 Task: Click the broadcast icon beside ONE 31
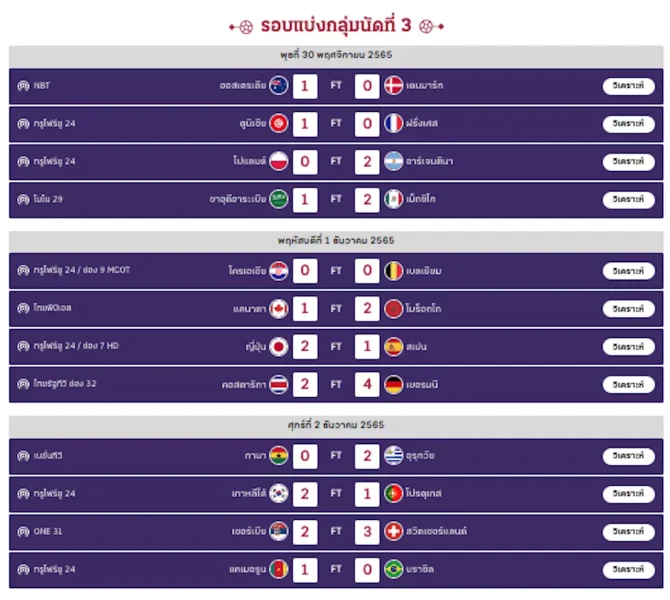pos(23,532)
